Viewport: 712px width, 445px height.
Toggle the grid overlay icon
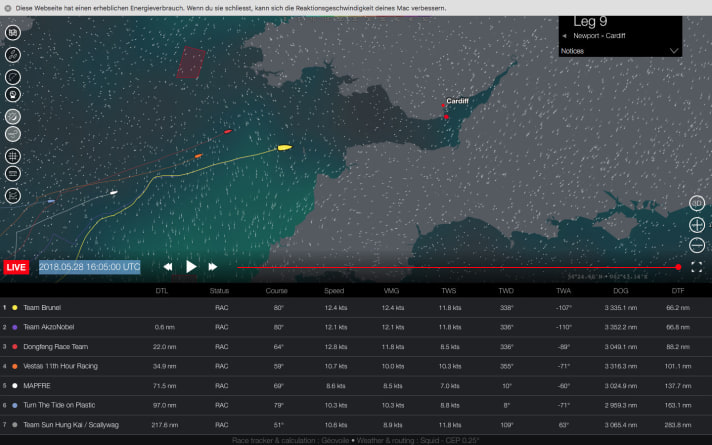(13, 156)
